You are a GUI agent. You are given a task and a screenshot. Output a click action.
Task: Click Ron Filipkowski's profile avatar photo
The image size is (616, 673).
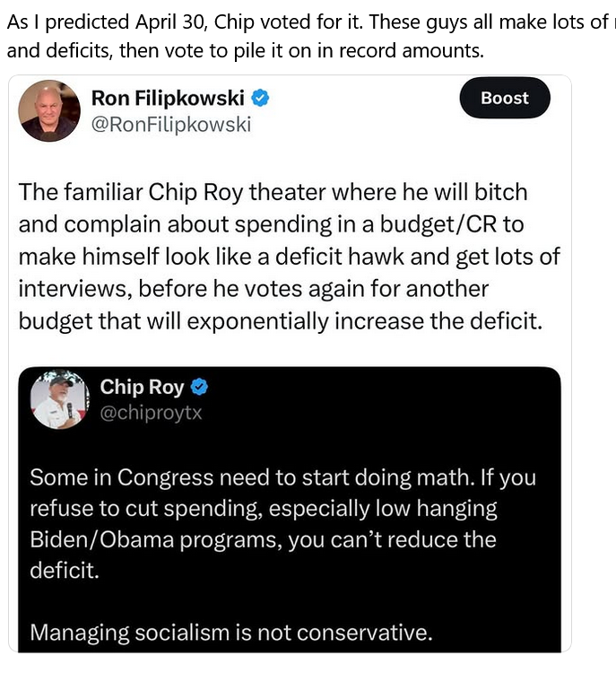(x=49, y=110)
